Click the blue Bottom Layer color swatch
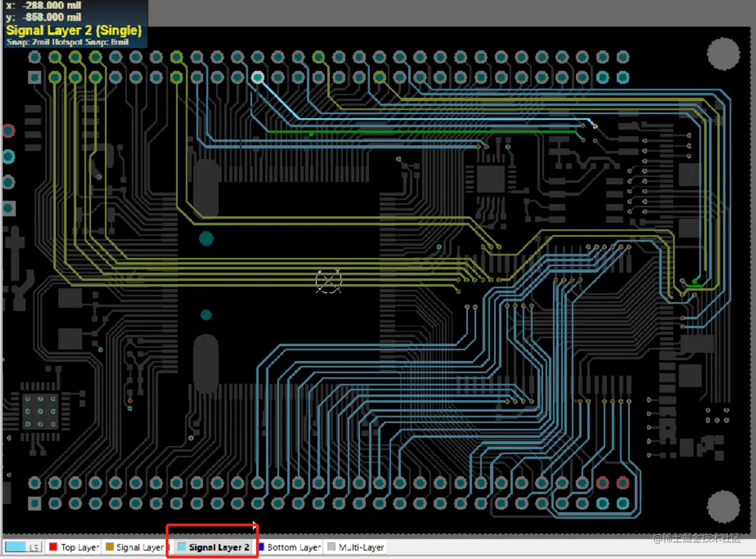 [261, 546]
